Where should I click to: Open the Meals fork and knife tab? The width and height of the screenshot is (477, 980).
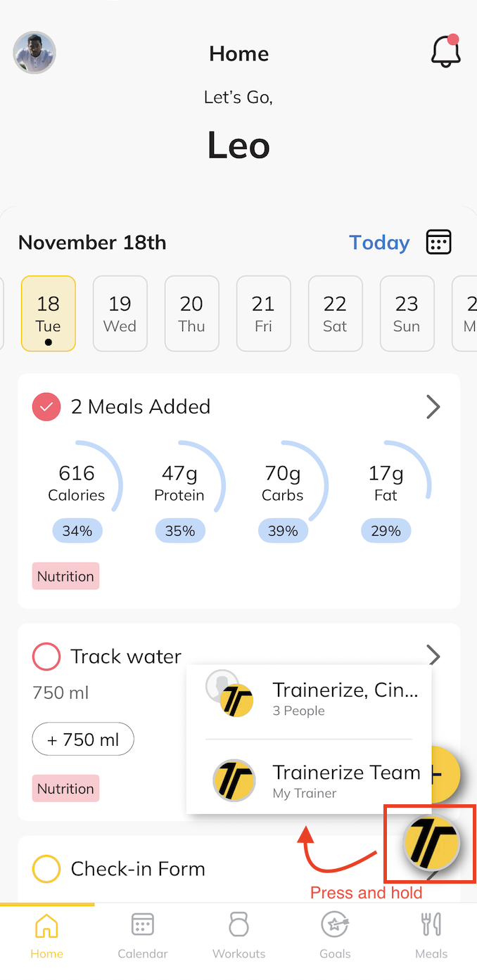(x=431, y=934)
